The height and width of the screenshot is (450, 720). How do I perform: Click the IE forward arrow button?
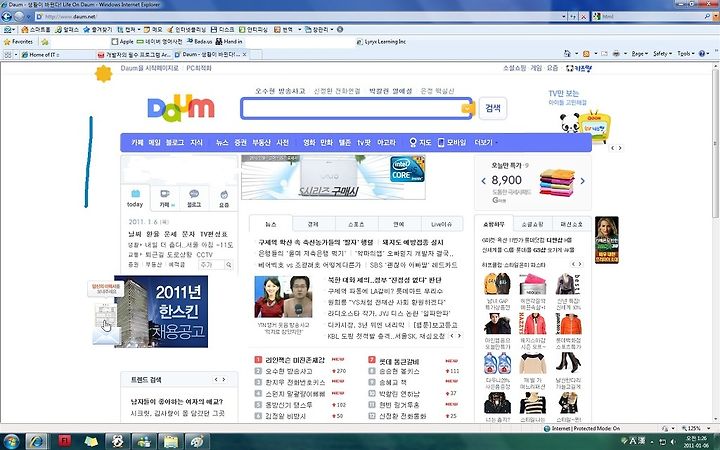point(19,17)
